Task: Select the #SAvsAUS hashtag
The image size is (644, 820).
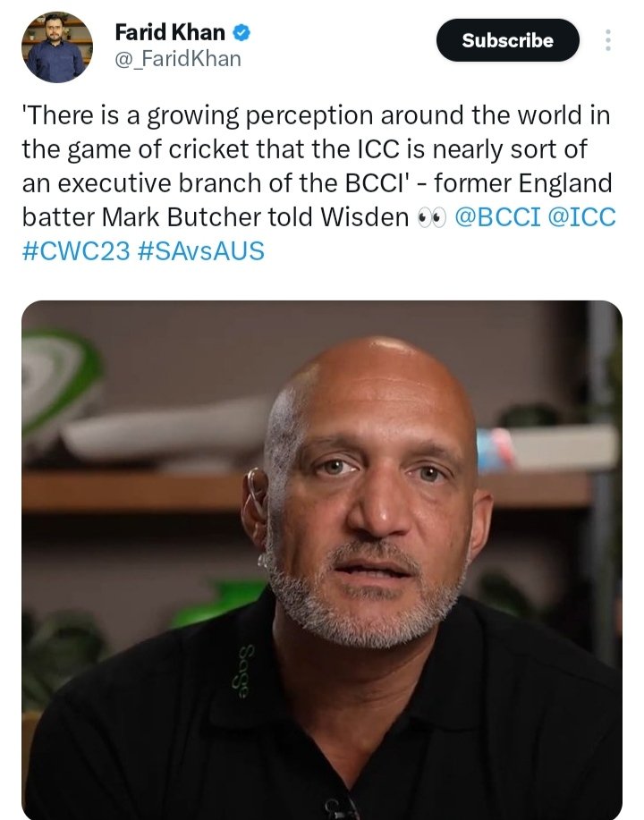Action: coord(201,251)
